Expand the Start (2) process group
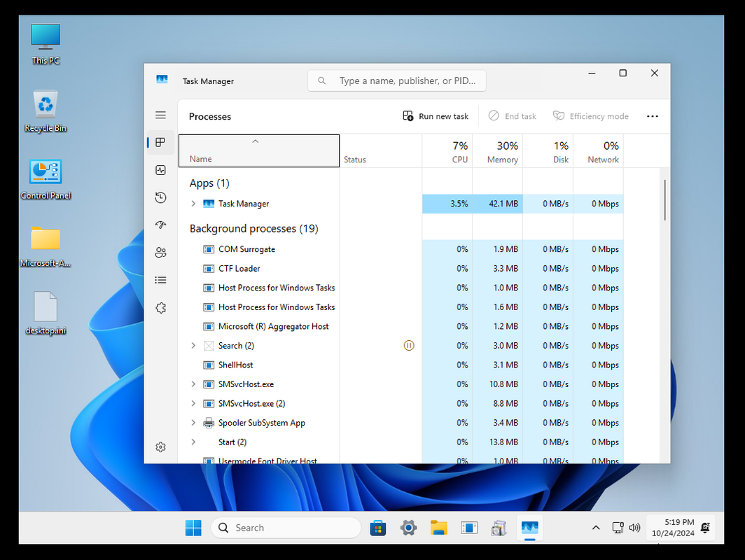This screenshot has width=745, height=560. click(193, 442)
